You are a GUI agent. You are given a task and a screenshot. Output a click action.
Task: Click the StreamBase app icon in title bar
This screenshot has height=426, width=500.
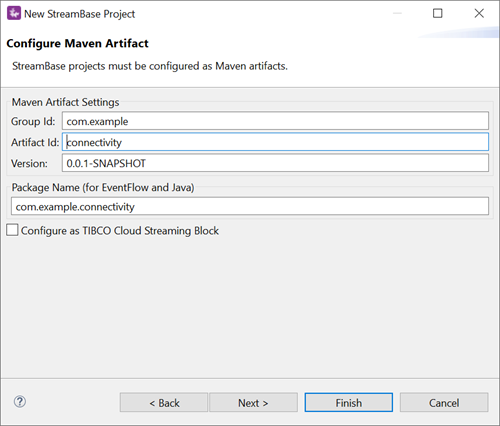14,13
